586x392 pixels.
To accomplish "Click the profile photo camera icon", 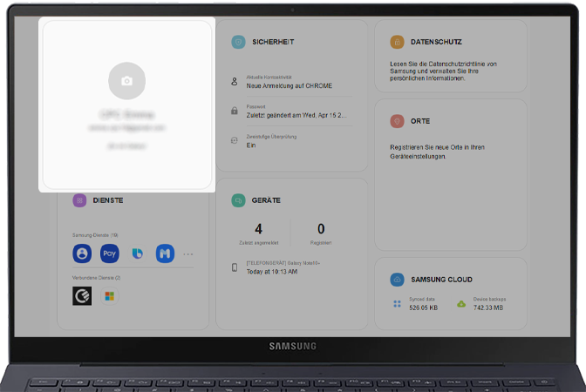I will (x=126, y=81).
